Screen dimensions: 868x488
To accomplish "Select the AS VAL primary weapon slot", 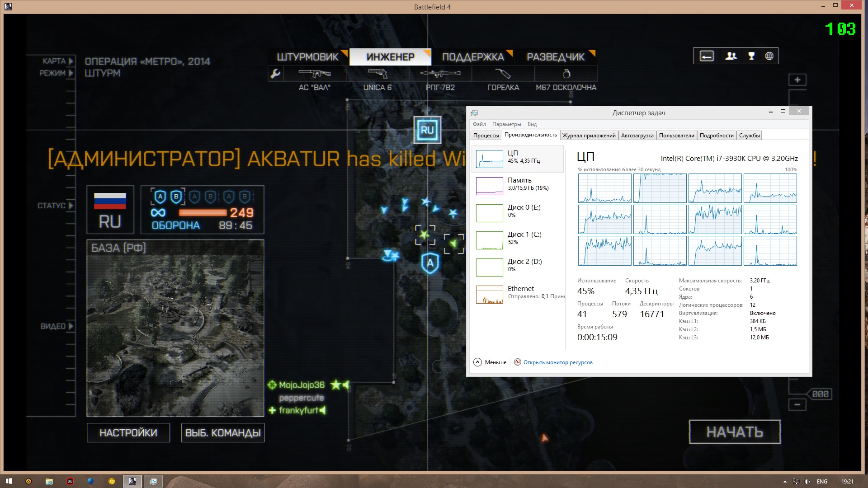I will 315,74.
